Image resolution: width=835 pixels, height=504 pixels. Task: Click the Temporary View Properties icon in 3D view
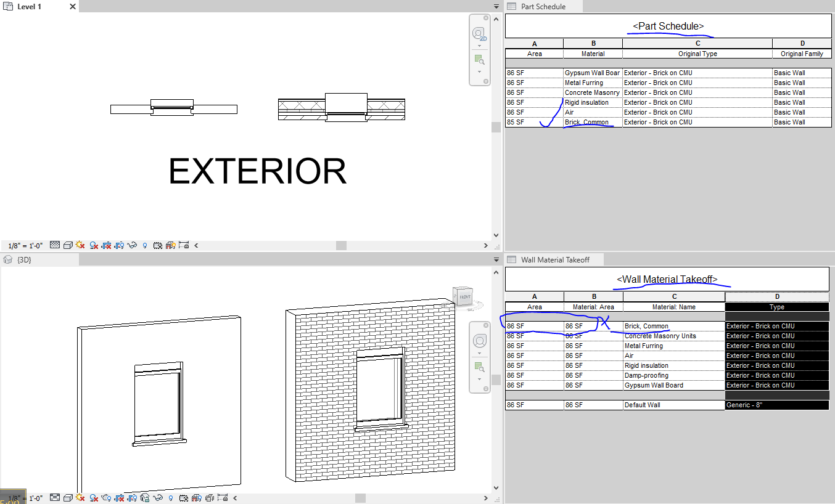coord(184,497)
